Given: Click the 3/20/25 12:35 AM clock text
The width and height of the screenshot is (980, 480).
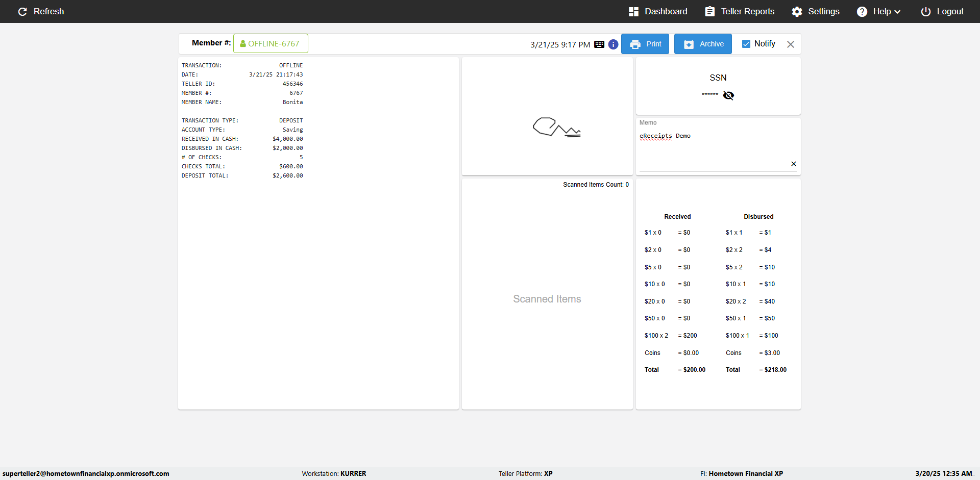Looking at the screenshot, I should pyautogui.click(x=944, y=473).
